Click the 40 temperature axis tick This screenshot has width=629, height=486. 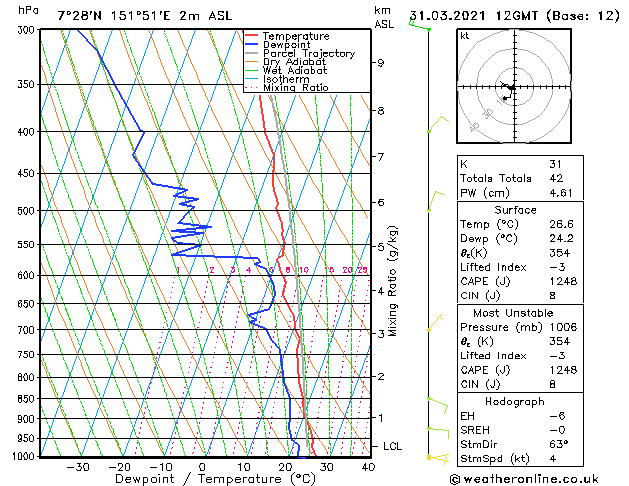368,467
